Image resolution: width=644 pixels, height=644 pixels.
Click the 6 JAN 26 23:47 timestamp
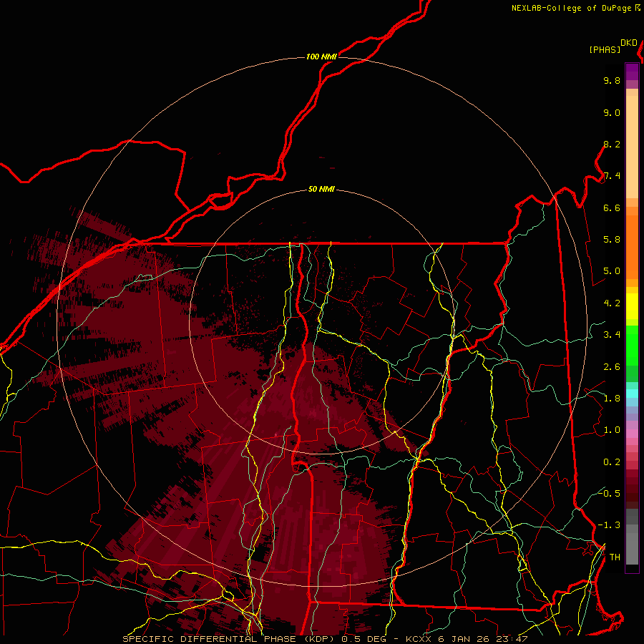click(483, 639)
